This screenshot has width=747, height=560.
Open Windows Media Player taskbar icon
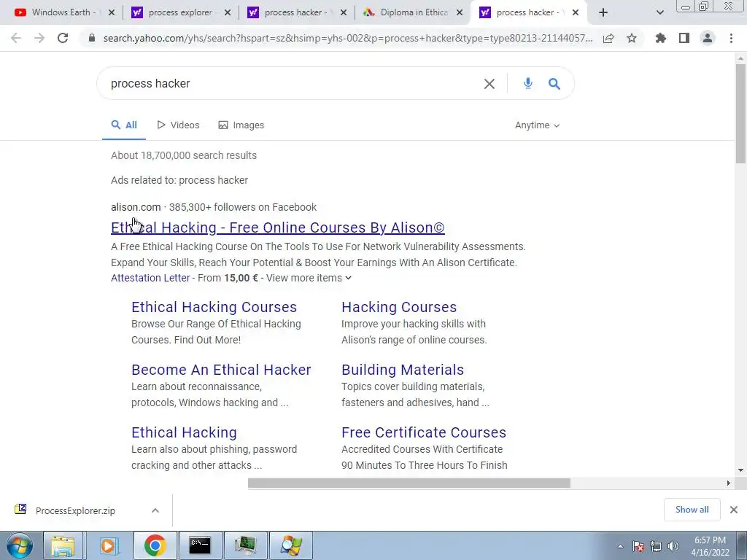108,545
